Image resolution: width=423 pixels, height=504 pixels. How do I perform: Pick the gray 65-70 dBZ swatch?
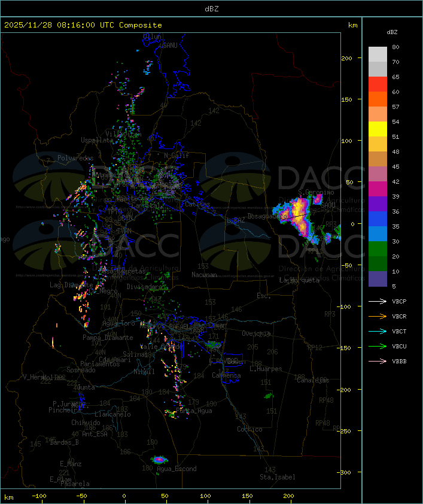click(x=378, y=69)
